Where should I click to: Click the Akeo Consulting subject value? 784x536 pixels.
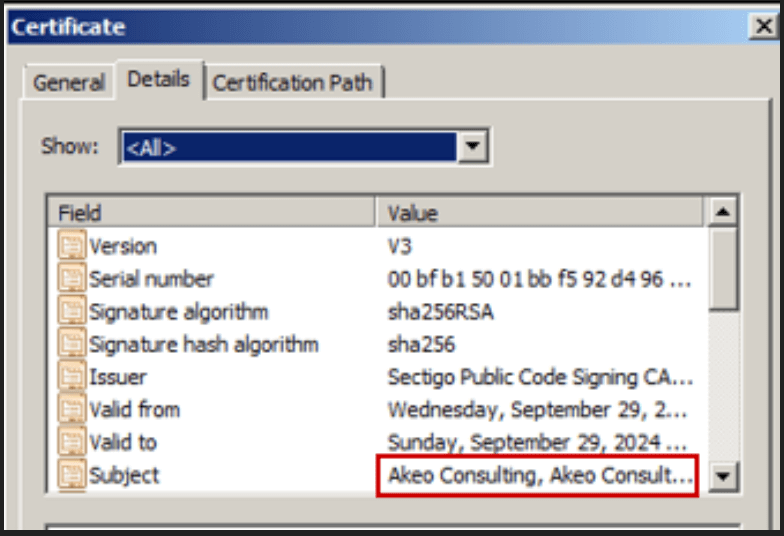540,475
